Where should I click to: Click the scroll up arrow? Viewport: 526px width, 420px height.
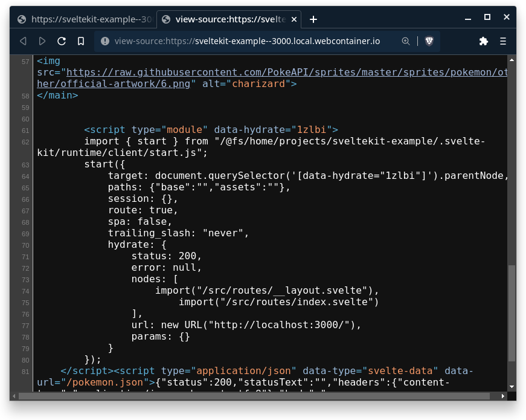tap(512, 60)
